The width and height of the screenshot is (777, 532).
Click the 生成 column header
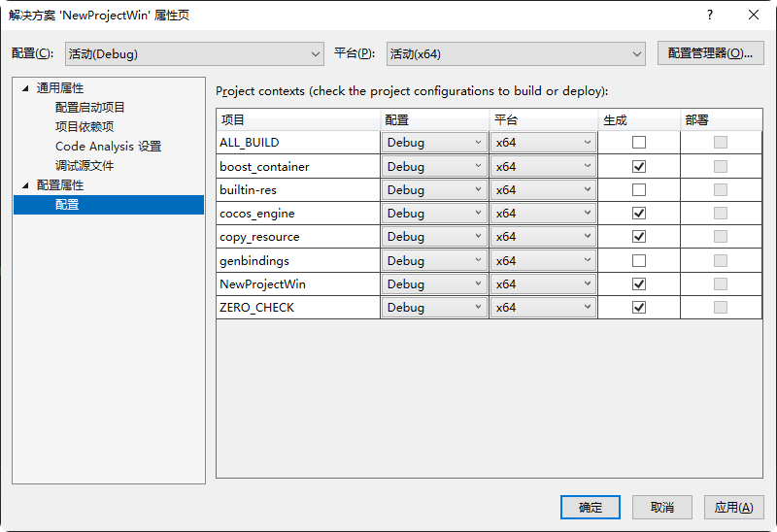coord(616,119)
